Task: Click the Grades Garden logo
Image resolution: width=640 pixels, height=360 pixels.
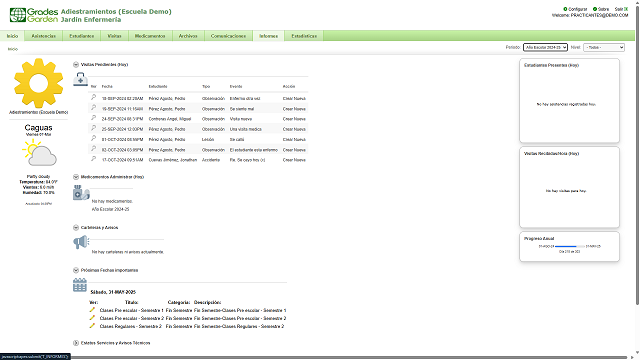Action: [x=34, y=15]
